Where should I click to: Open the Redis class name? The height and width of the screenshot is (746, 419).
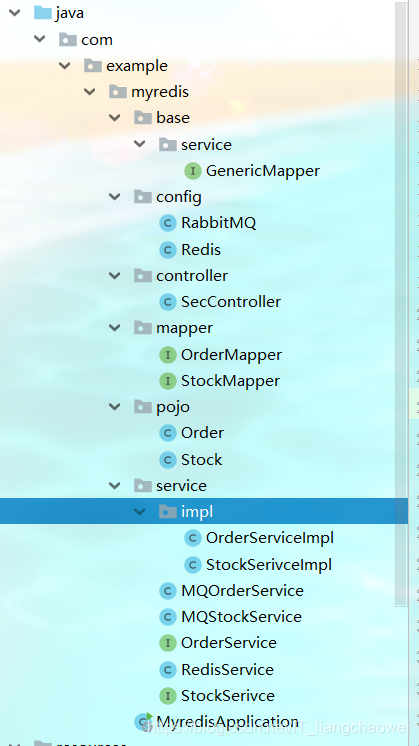point(201,250)
